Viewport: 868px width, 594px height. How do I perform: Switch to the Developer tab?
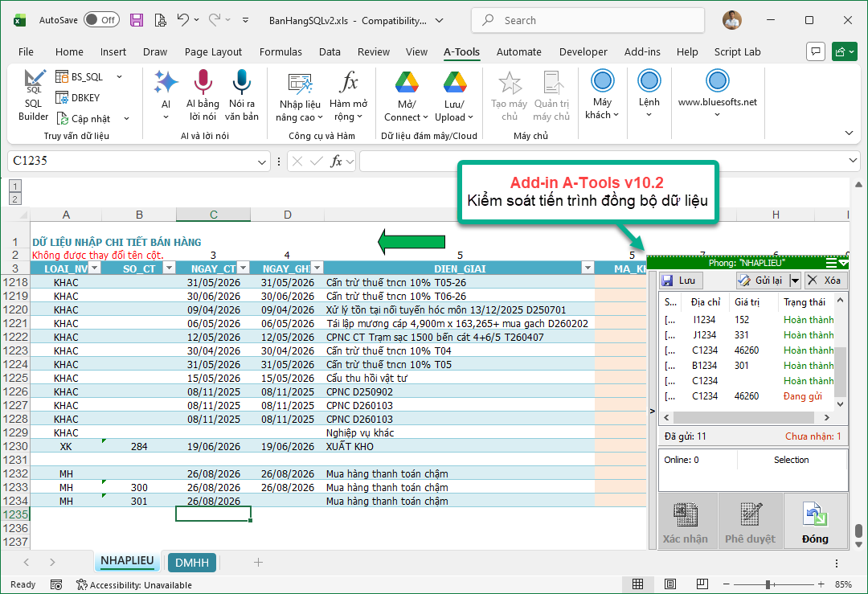[583, 52]
